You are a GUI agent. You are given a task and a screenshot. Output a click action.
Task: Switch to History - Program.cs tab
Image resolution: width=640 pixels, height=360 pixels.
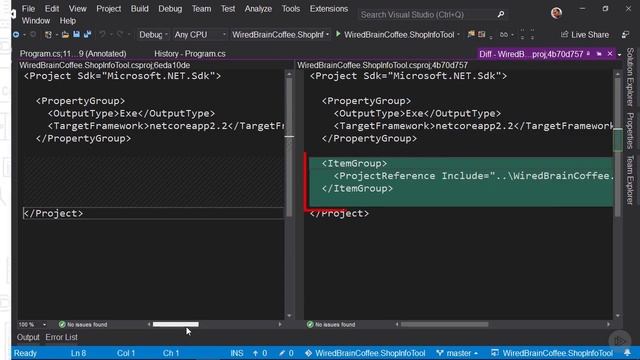click(190, 54)
